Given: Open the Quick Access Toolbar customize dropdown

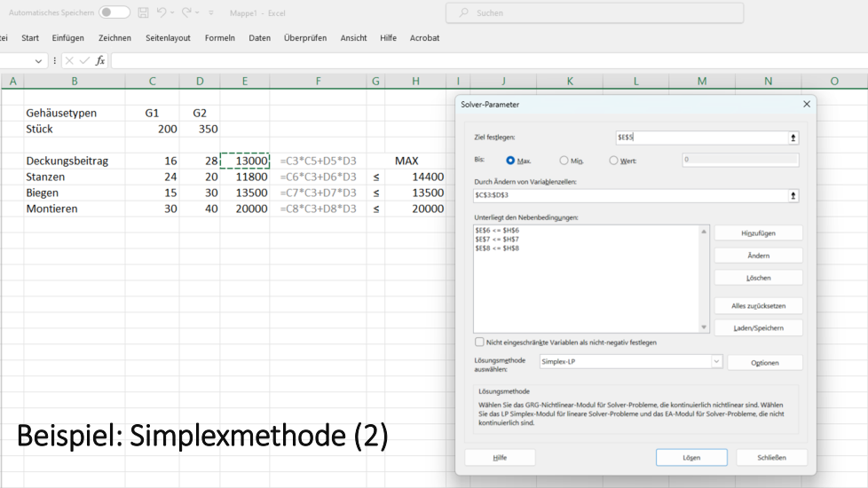Looking at the screenshot, I should coord(210,12).
